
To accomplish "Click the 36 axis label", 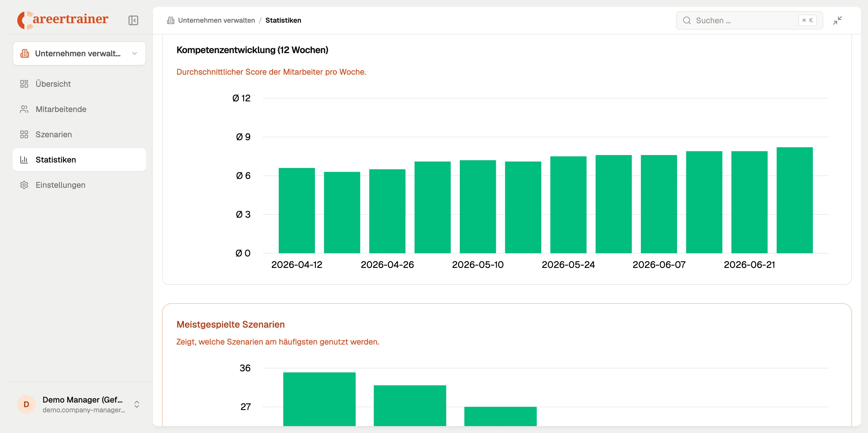I will pyautogui.click(x=245, y=368).
